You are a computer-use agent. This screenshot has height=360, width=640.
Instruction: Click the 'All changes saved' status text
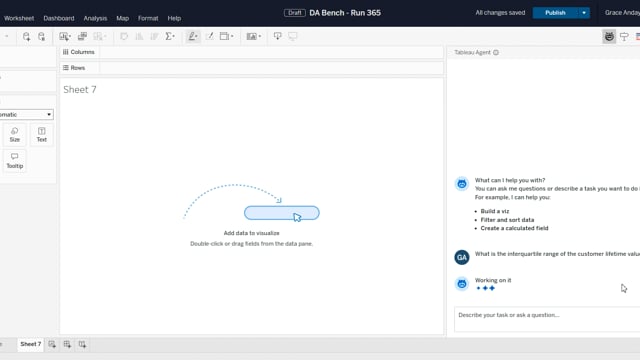(500, 13)
